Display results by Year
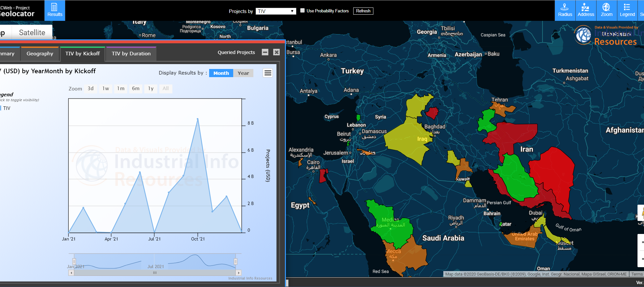Image resolution: width=644 pixels, height=287 pixels. coord(243,73)
